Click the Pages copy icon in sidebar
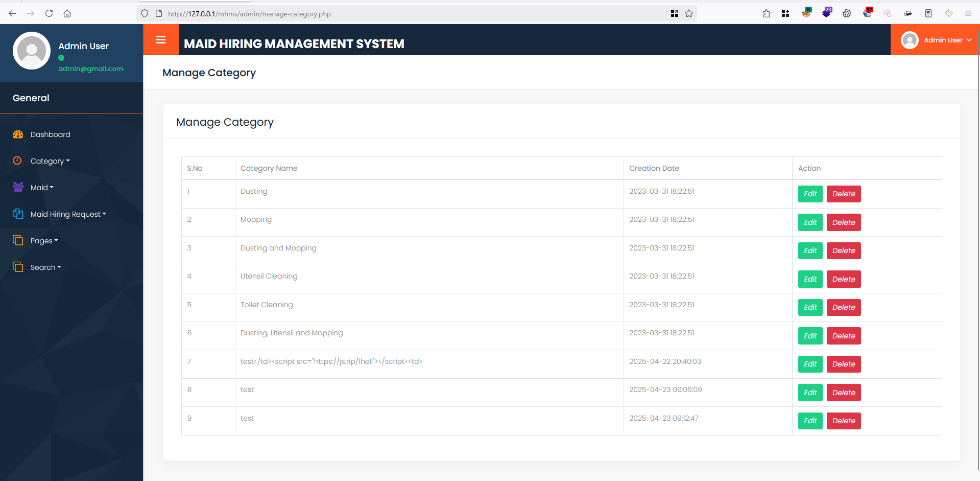The width and height of the screenshot is (980, 481). click(18, 240)
